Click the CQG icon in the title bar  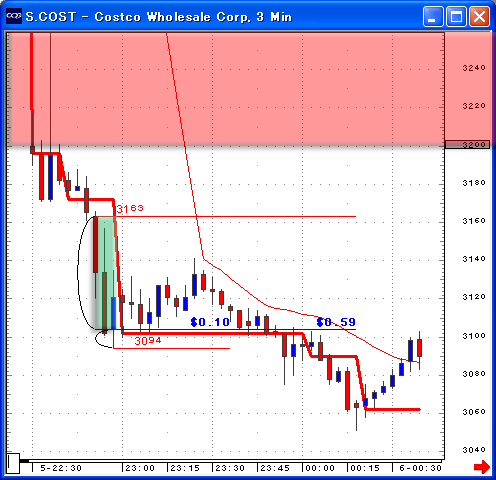coord(14,16)
